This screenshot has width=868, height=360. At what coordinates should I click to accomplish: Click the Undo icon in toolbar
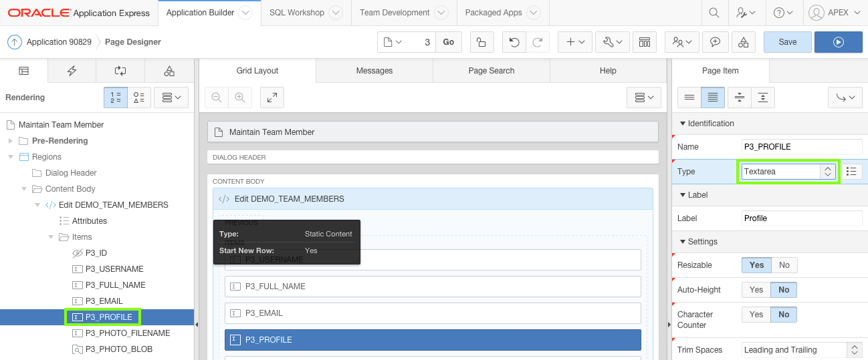(x=514, y=42)
